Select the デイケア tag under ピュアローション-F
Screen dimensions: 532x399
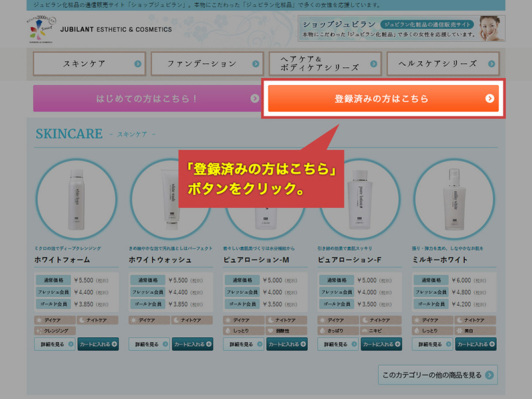[338, 320]
